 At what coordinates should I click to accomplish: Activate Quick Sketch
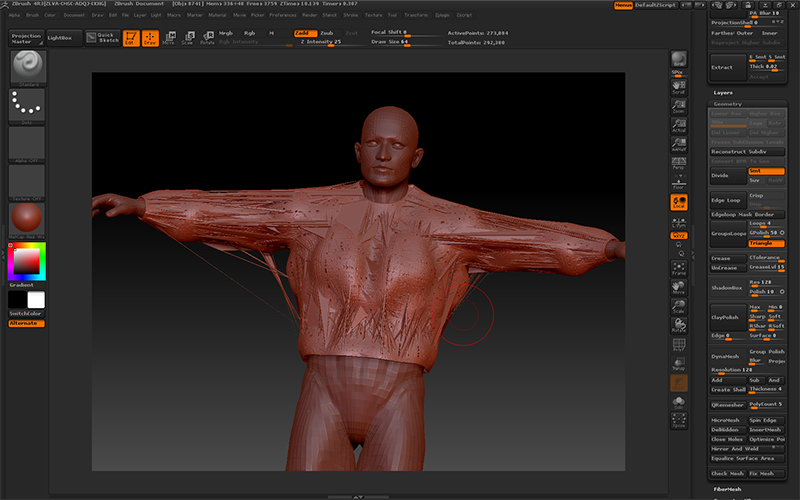point(103,38)
